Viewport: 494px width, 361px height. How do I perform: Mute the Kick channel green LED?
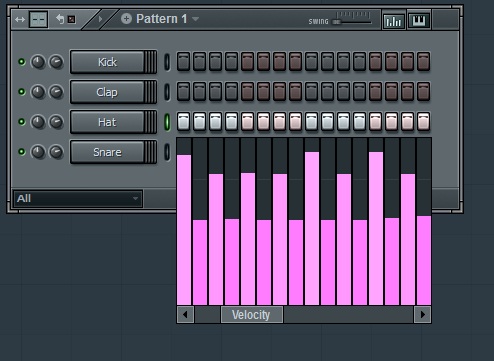pos(22,62)
